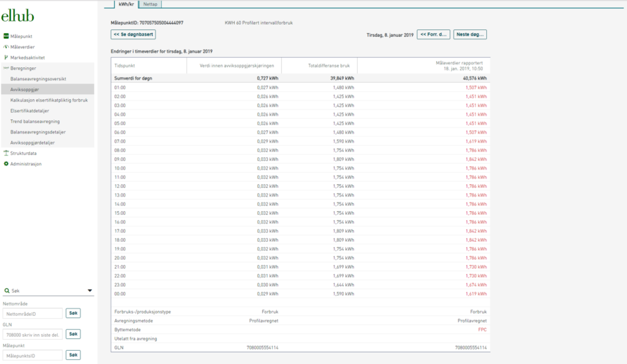This screenshot has height=364, width=627.
Task: Click the Beregninger sidebar icon
Action: (6, 68)
